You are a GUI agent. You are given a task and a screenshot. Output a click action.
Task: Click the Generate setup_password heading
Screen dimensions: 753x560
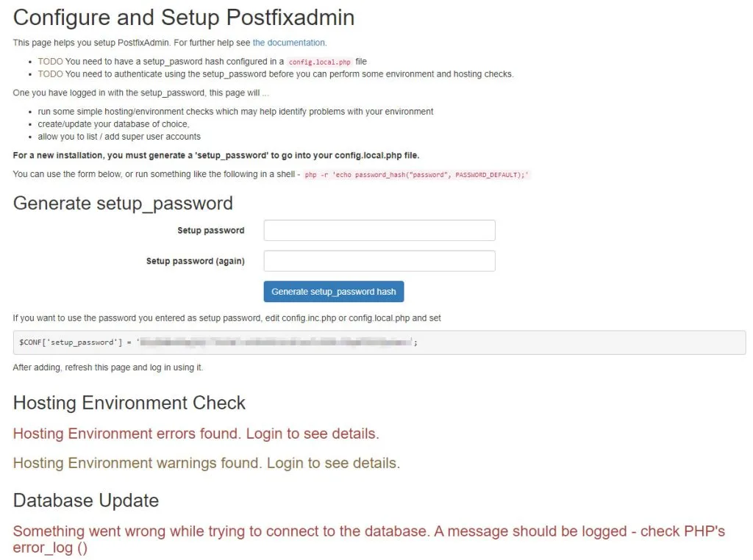[123, 203]
